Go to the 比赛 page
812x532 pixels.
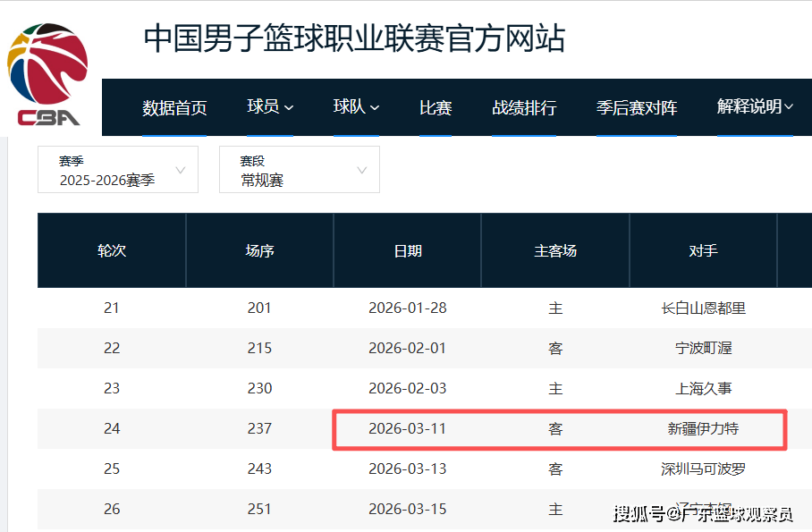tap(436, 108)
